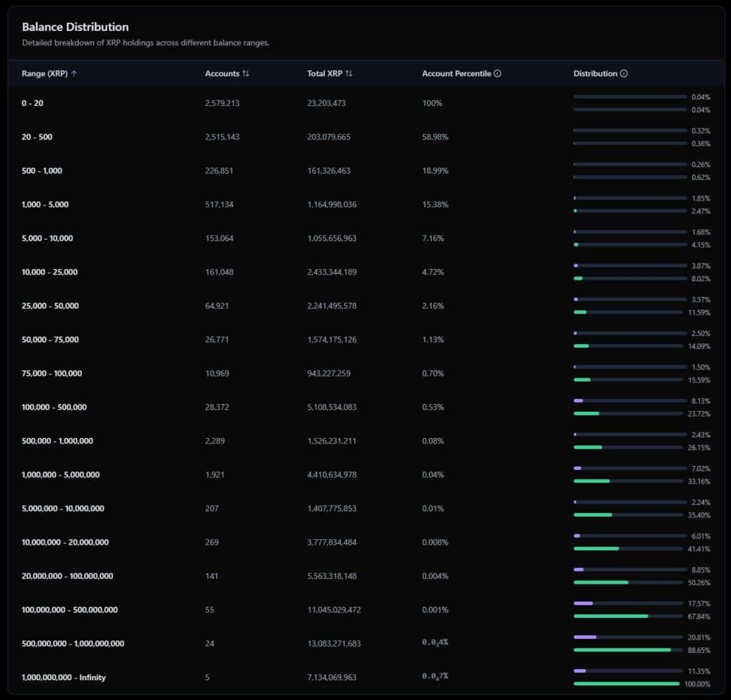Click the 13,083,271,683 total XRP value

click(334, 644)
